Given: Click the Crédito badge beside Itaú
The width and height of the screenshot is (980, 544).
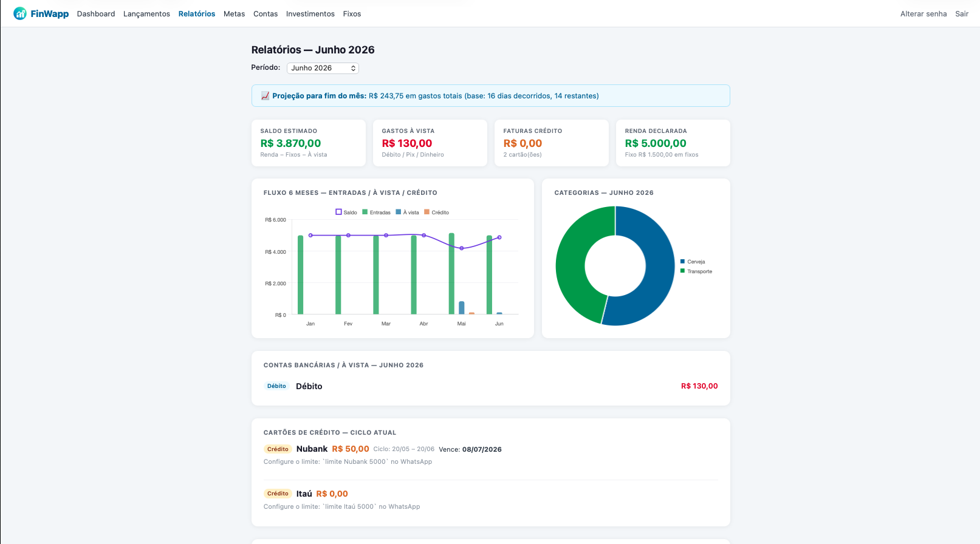Looking at the screenshot, I should (278, 494).
